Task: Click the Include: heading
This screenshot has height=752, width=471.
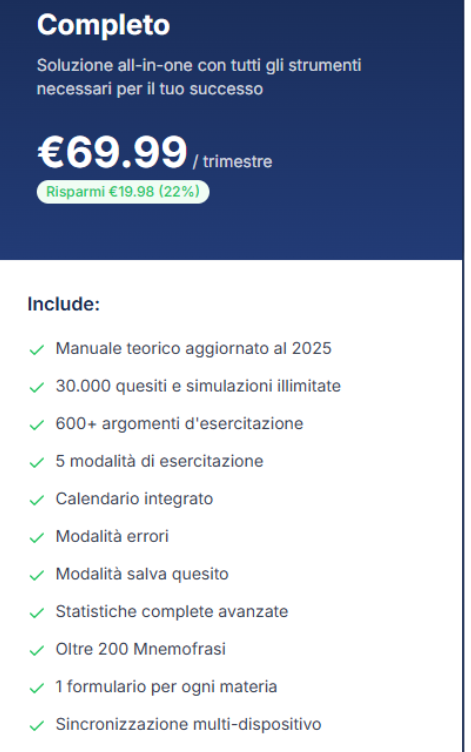Action: pos(63,304)
